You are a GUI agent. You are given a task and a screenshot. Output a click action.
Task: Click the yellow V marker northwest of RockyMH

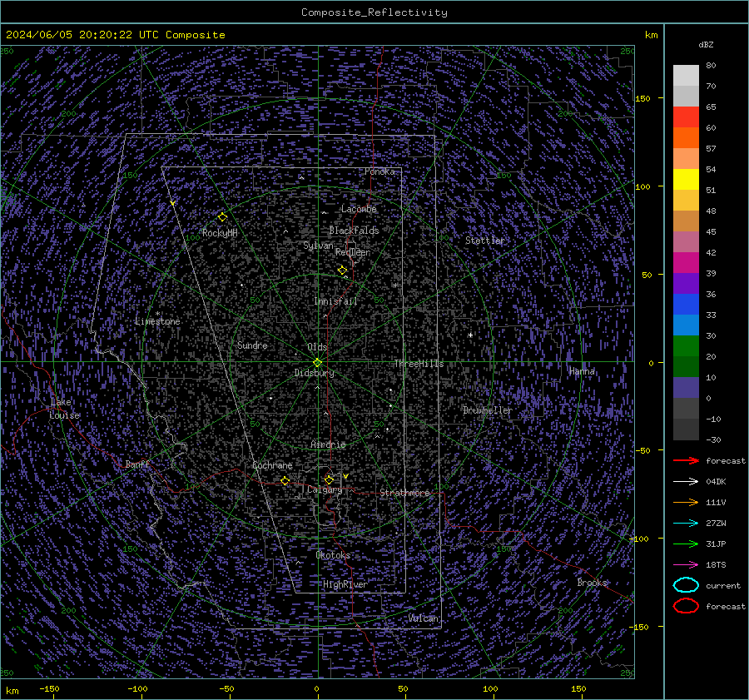(172, 204)
